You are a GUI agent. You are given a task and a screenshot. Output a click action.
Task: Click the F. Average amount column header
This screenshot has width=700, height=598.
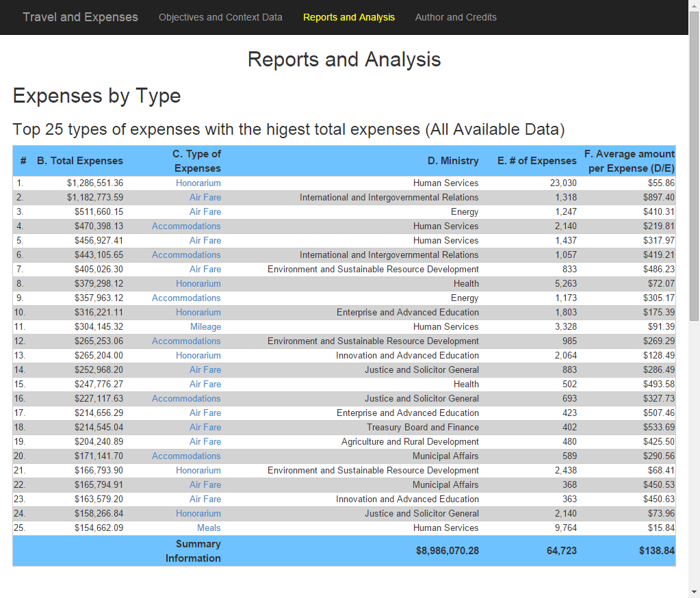coord(630,161)
